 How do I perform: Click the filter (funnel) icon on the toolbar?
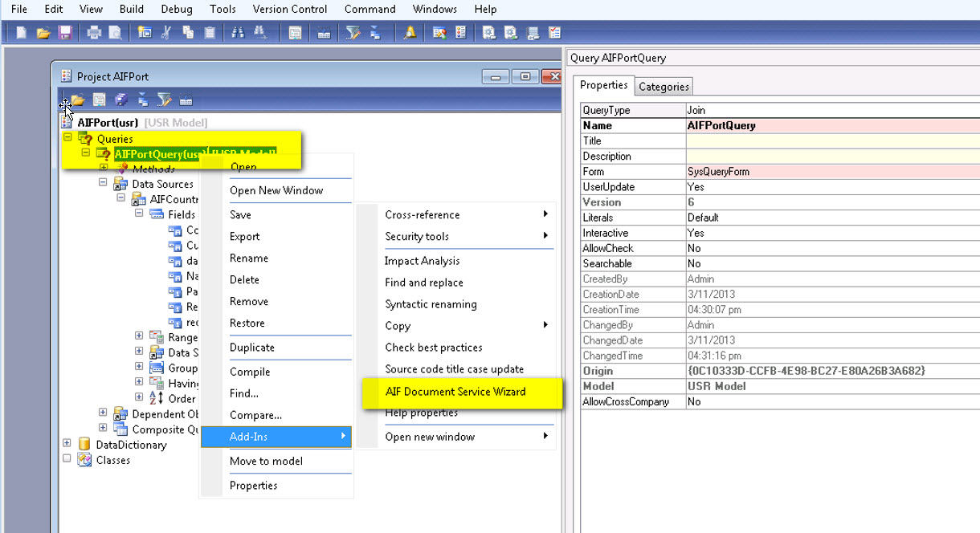[352, 32]
